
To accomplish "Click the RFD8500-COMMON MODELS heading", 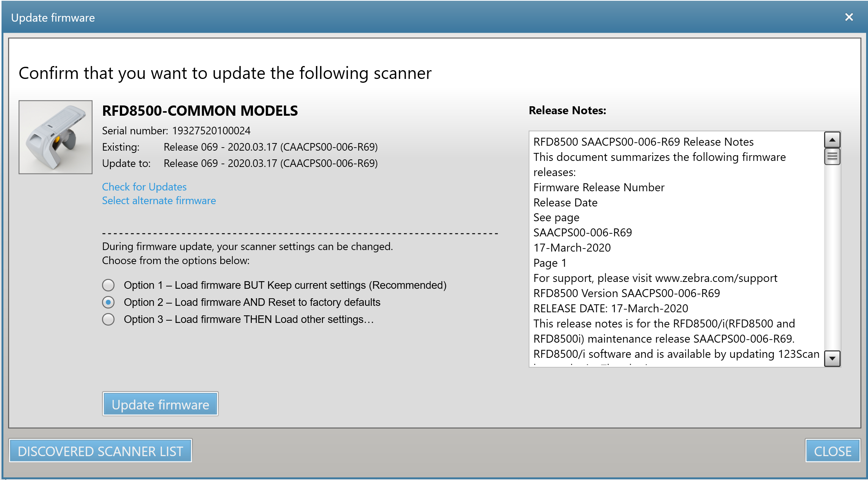I will (200, 111).
